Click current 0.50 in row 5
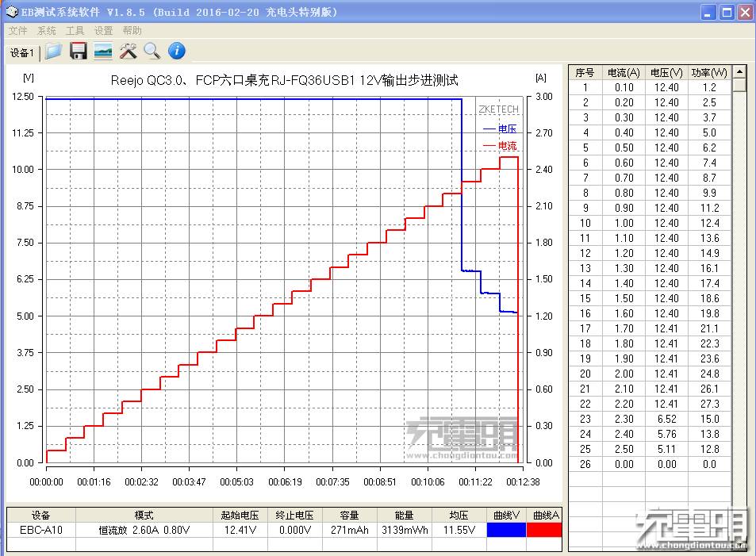The height and width of the screenshot is (556, 756). pyautogui.click(x=624, y=148)
